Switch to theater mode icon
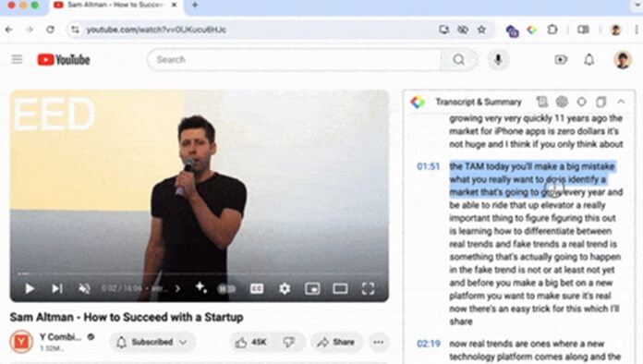 (340, 288)
